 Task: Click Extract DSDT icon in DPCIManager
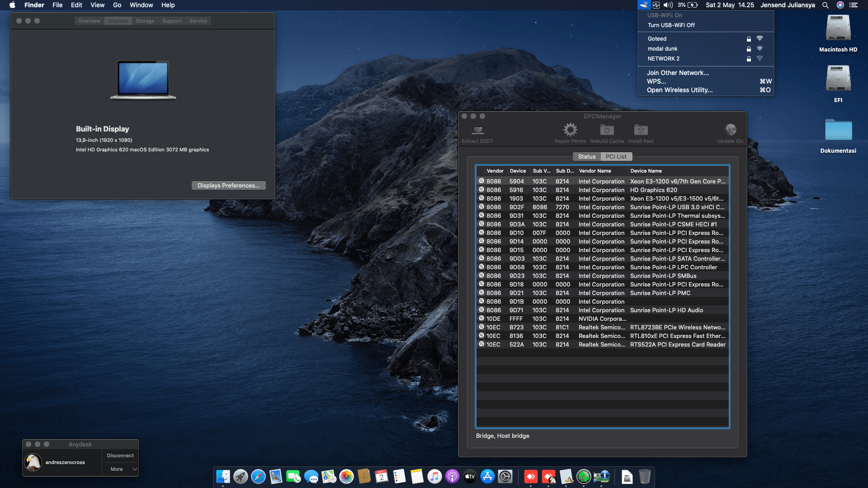point(477,131)
